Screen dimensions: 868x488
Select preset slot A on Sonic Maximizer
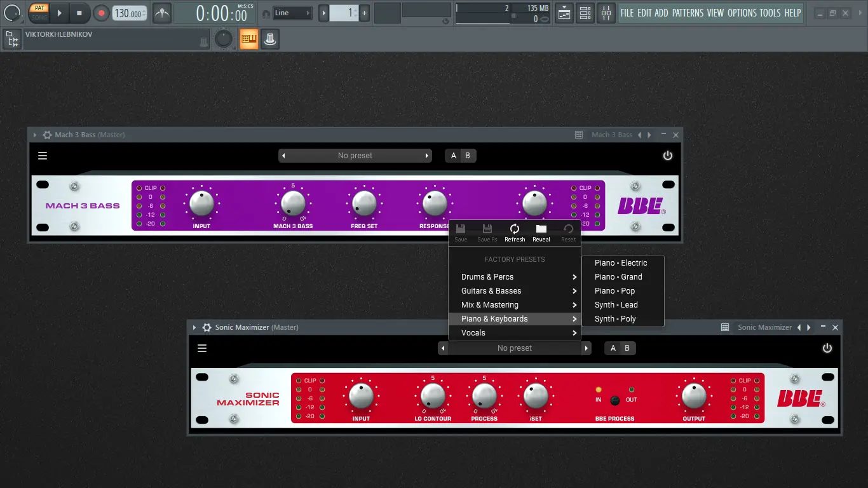[613, 348]
